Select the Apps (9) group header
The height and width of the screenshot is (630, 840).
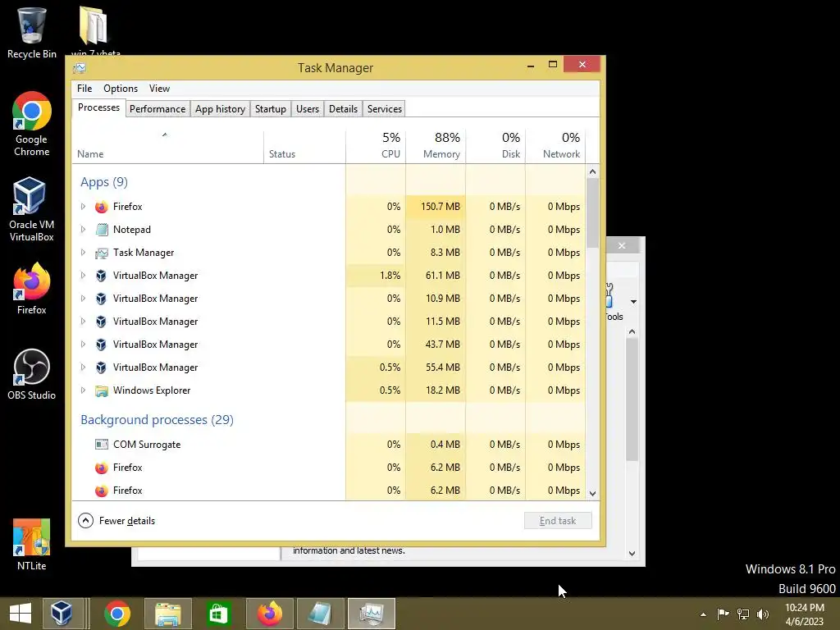pyautogui.click(x=104, y=182)
